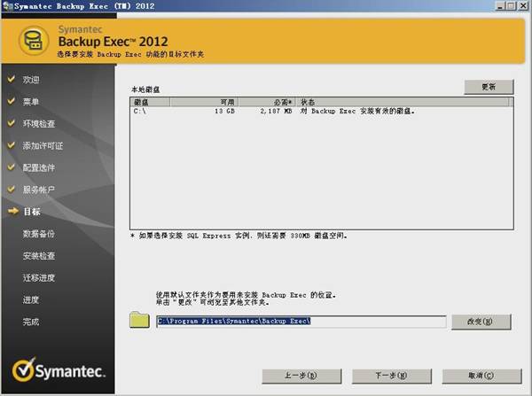Open the 安装检查 step in sidebar
This screenshot has height=396, width=532.
click(x=39, y=256)
